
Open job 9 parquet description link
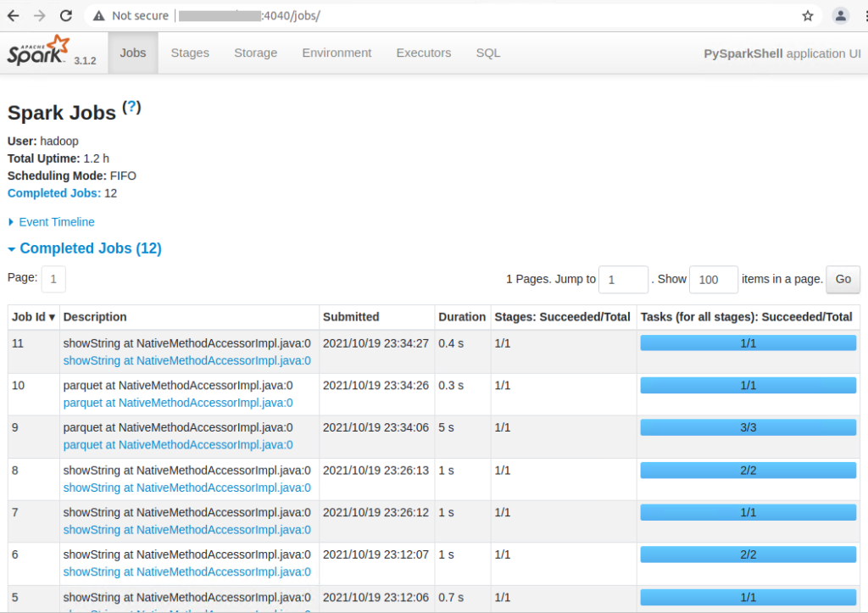178,445
